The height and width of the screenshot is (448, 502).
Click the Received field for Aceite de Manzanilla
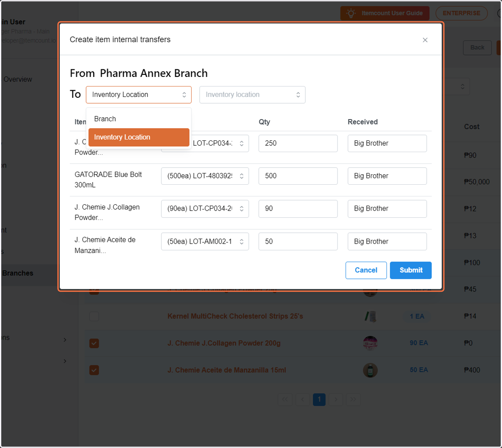387,242
